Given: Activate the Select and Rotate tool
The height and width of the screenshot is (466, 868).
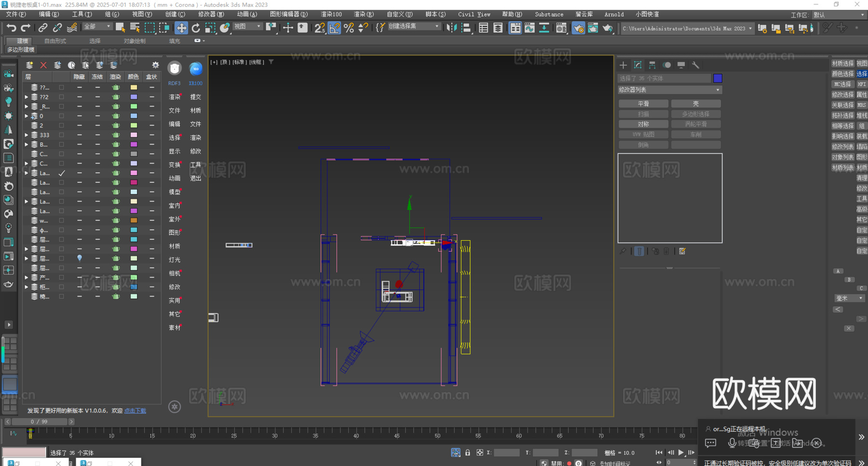Looking at the screenshot, I should click(196, 28).
